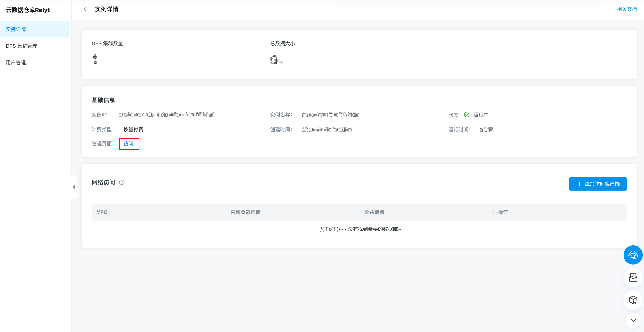Viewport: 644px width, 332px height.
Task: Click the 云数据仓库Relyt product title
Action: tap(28, 10)
